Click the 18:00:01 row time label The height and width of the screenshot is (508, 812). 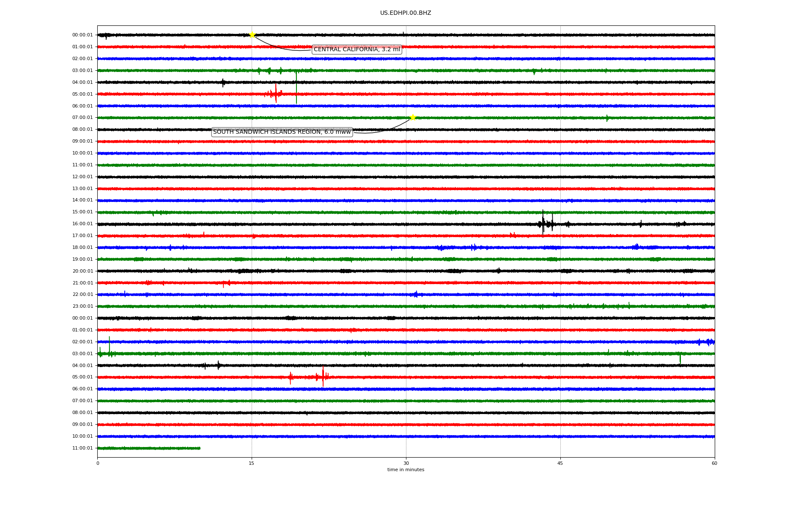coord(82,248)
